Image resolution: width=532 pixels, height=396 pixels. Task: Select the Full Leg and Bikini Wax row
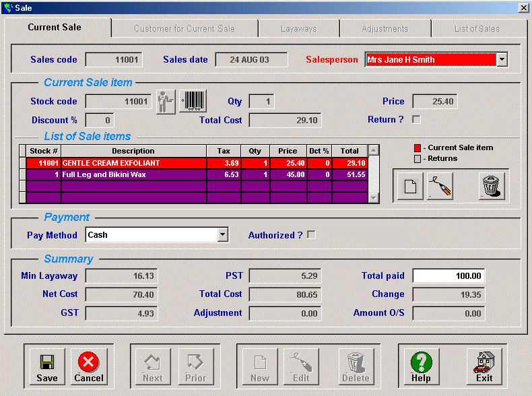tap(197, 174)
